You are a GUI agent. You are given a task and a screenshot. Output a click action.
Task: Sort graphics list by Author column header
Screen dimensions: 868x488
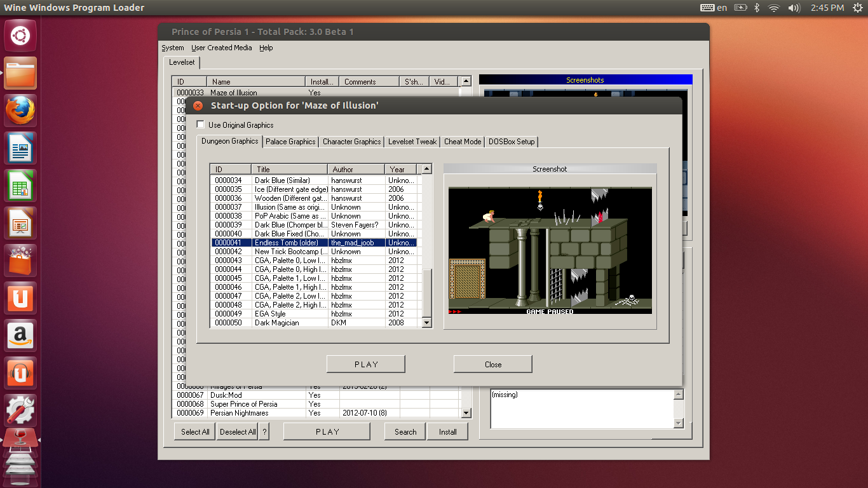pyautogui.click(x=357, y=169)
